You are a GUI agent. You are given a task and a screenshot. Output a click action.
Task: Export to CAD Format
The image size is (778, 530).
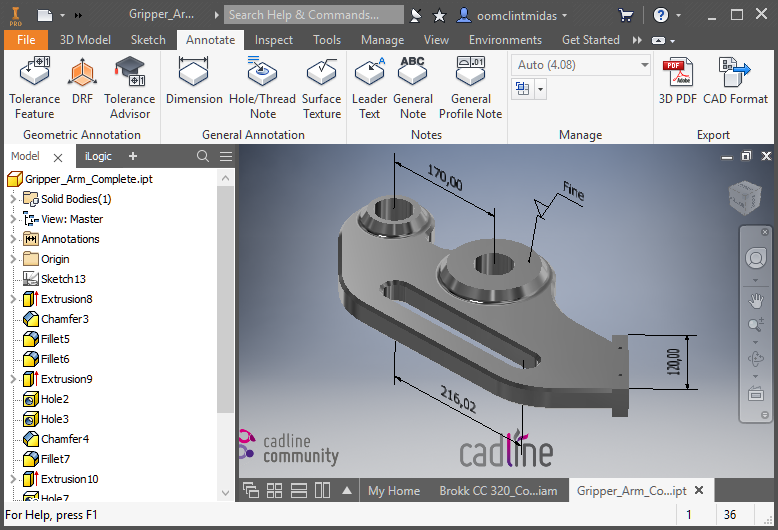[x=735, y=80]
